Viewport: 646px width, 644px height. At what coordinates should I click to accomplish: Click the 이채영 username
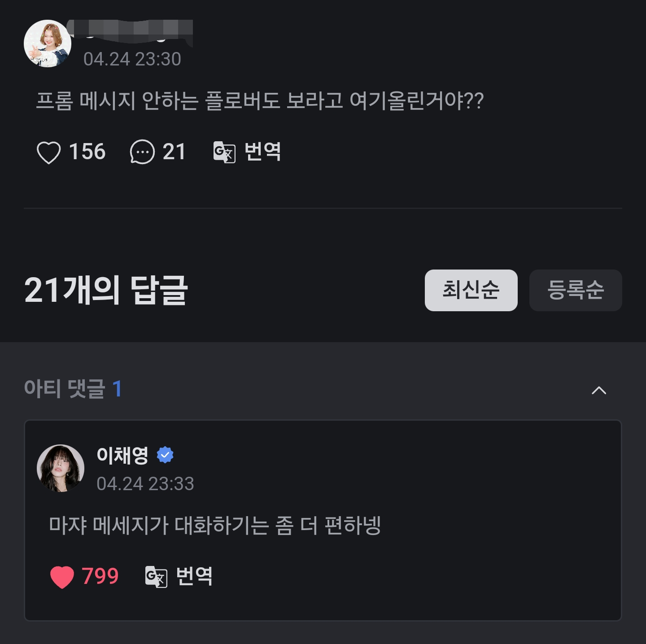pos(122,456)
